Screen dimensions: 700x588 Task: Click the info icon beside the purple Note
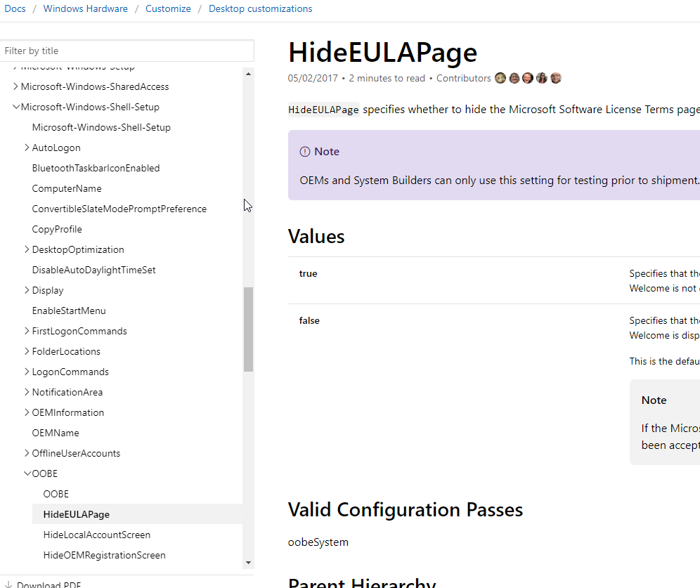coord(304,152)
